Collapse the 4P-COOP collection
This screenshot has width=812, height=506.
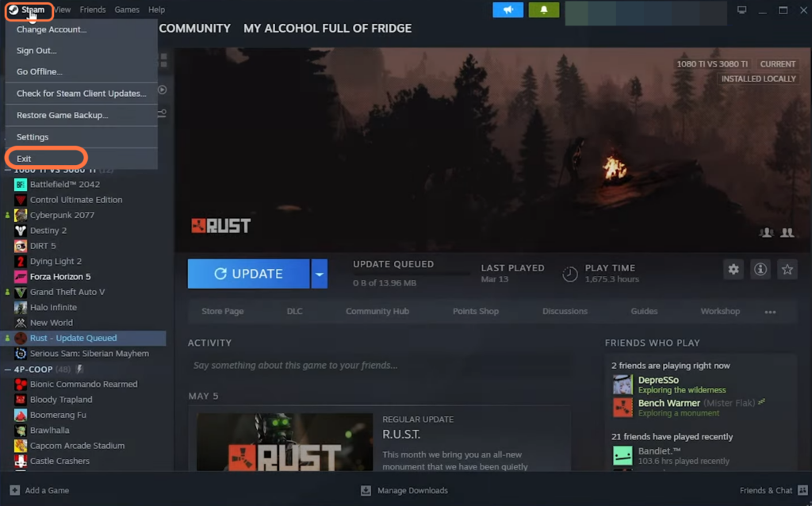pos(7,370)
